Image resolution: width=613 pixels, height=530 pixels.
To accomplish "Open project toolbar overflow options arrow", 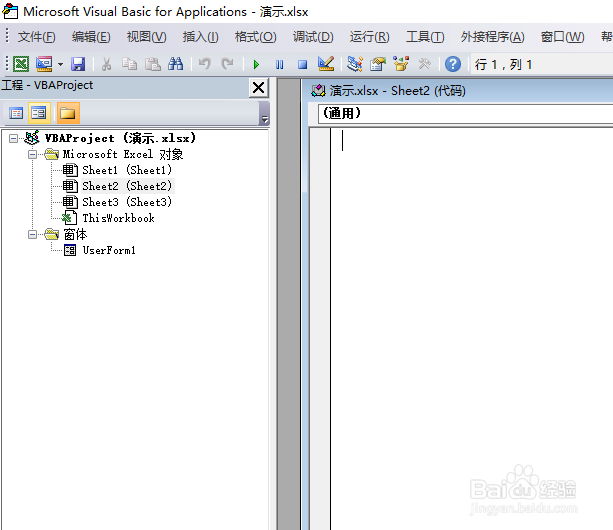I will click(x=265, y=114).
